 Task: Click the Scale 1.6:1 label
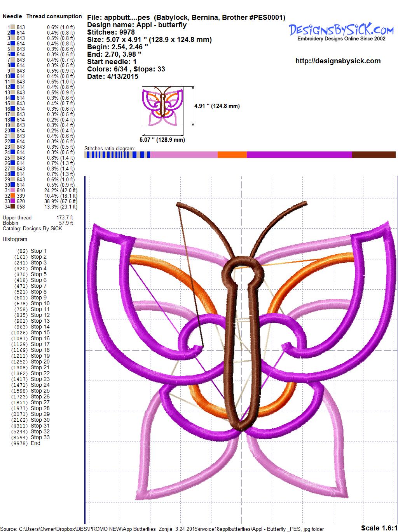(x=379, y=528)
